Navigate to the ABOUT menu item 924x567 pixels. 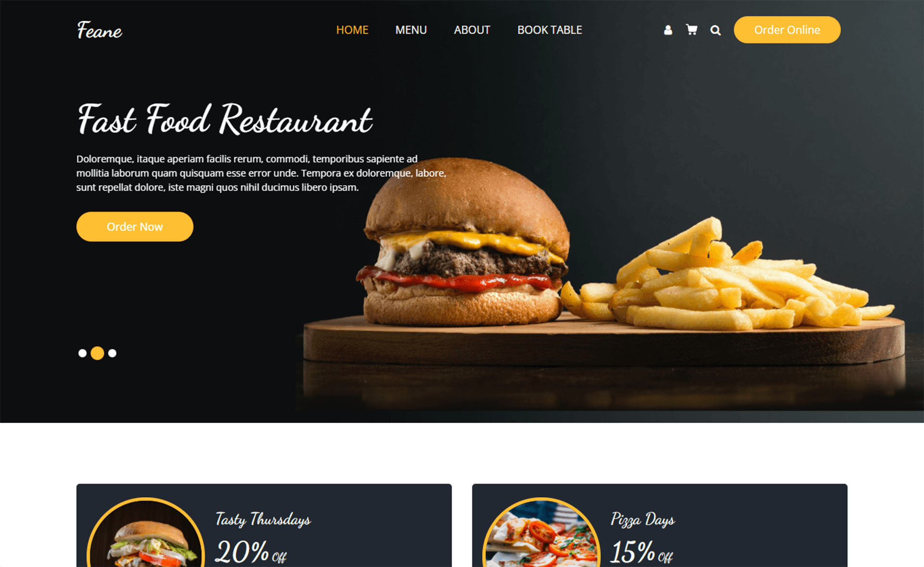(472, 29)
